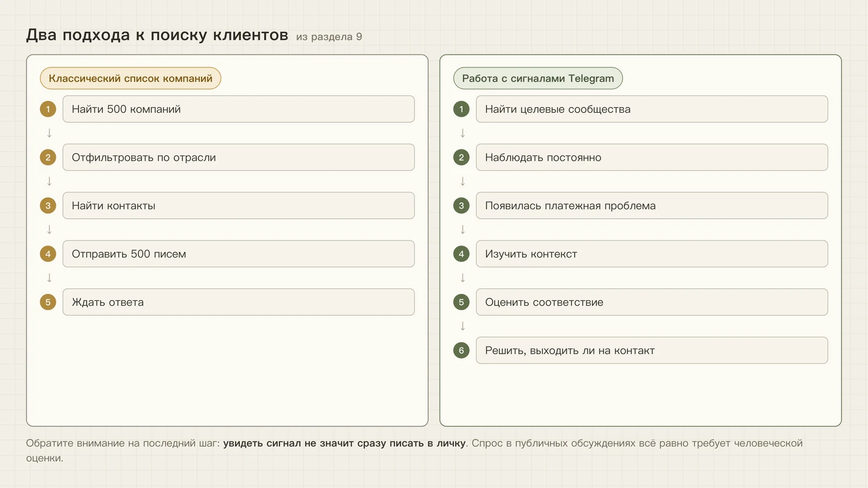Click the step "Появилась платежная проблема"
The image size is (868, 488).
point(652,206)
